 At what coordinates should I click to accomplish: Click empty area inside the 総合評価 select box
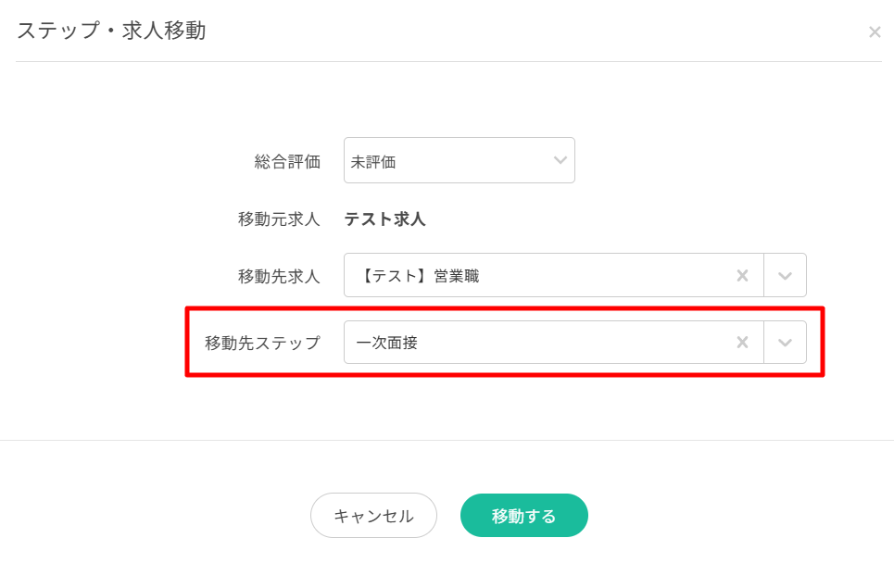click(472, 161)
